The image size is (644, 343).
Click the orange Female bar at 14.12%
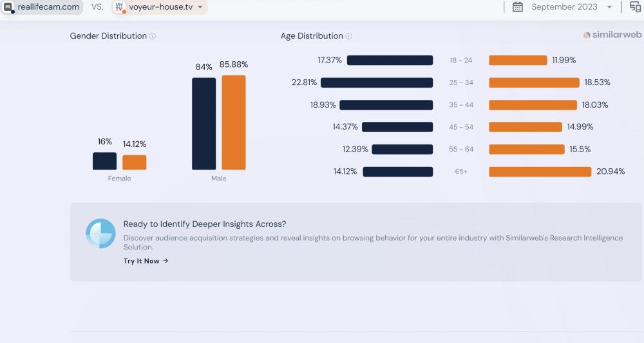tap(135, 162)
